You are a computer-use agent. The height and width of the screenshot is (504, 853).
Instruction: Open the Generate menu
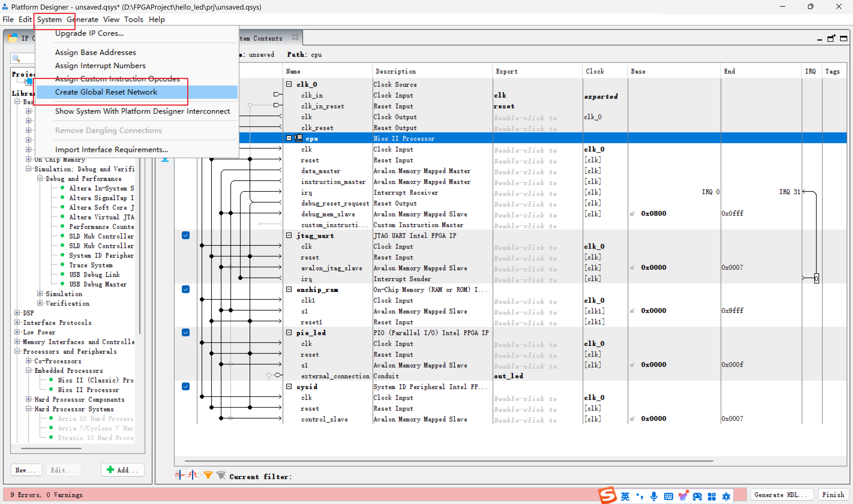(83, 19)
